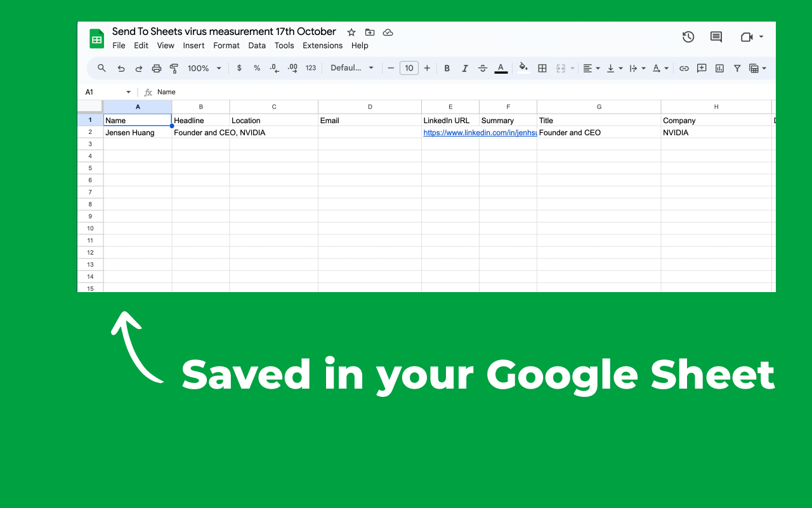The image size is (812, 508).
Task: Select the 'NVIDIA' company cell
Action: coord(716,132)
